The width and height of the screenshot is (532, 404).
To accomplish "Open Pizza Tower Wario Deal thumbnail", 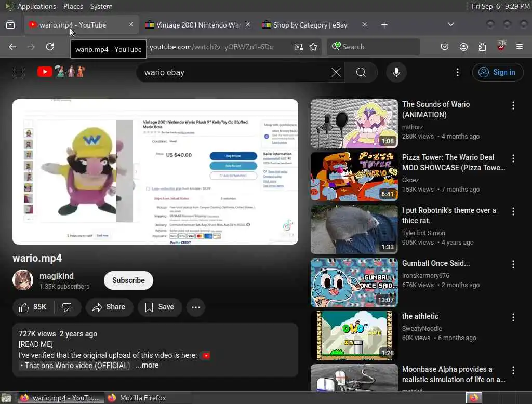I will click(354, 177).
